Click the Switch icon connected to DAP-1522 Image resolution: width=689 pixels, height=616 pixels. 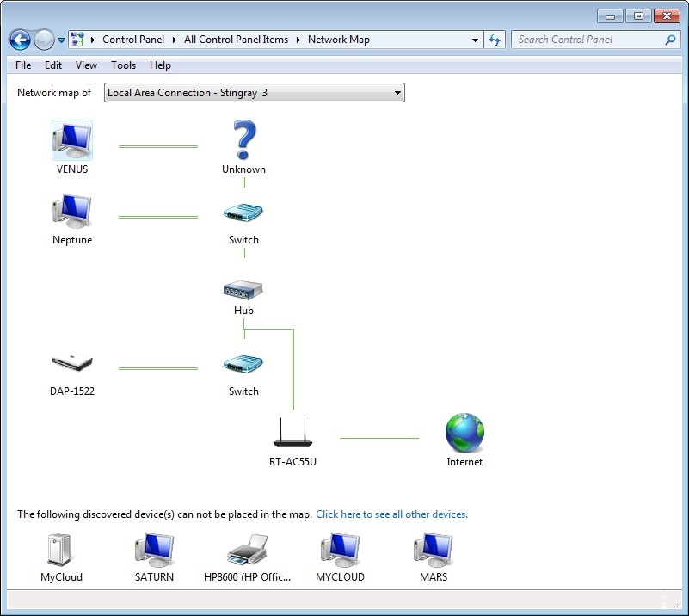pyautogui.click(x=243, y=364)
